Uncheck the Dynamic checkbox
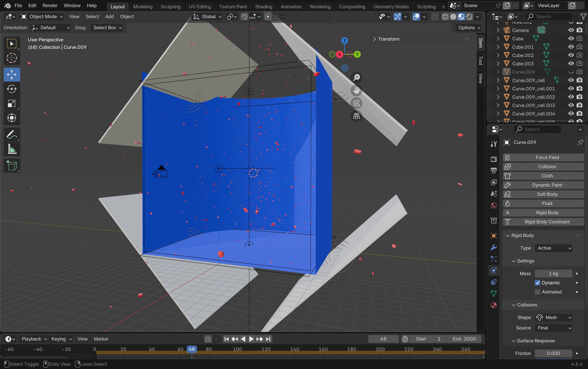 pyautogui.click(x=538, y=283)
